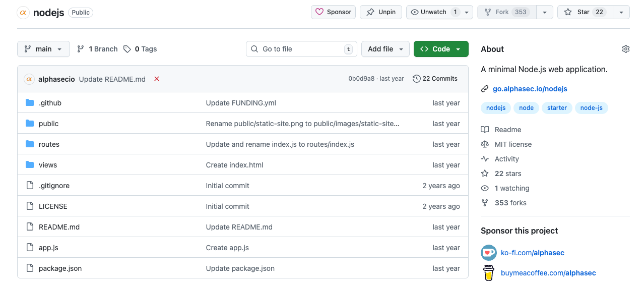This screenshot has width=644, height=285.
Task: Click the file icon for package.json
Action: [30, 268]
